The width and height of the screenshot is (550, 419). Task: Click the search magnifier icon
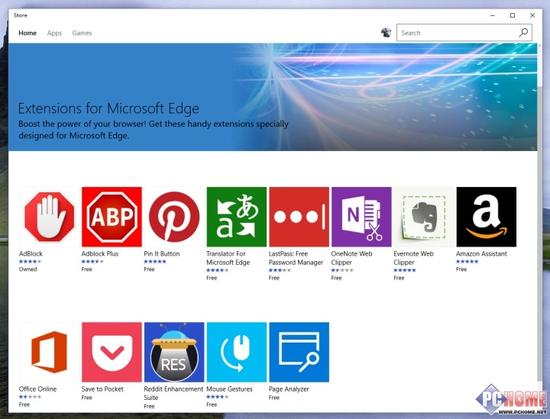pyautogui.click(x=523, y=33)
